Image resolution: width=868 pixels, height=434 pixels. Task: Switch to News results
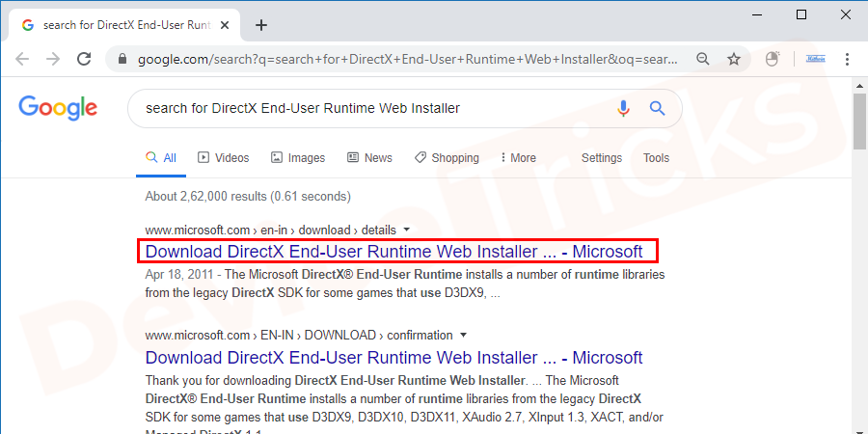[x=369, y=158]
